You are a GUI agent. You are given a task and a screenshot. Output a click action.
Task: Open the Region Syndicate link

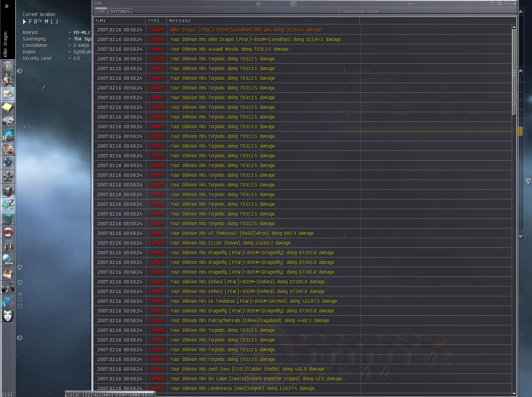(82, 52)
